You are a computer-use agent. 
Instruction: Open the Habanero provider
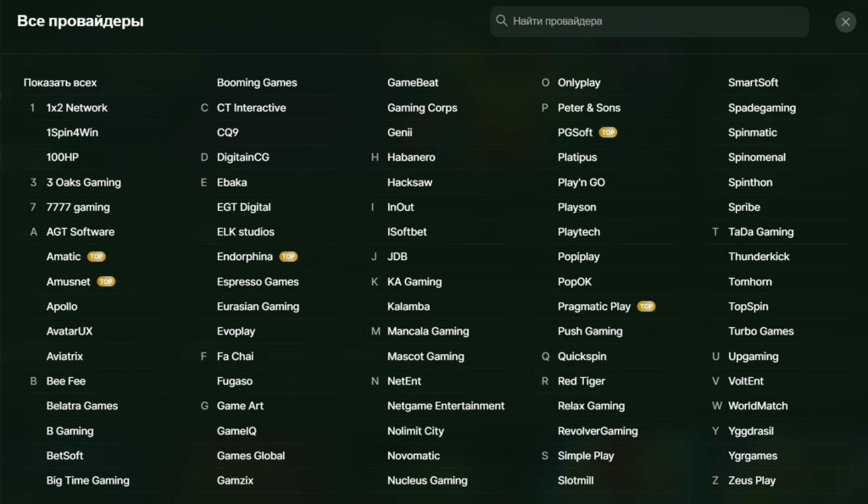[x=411, y=158]
